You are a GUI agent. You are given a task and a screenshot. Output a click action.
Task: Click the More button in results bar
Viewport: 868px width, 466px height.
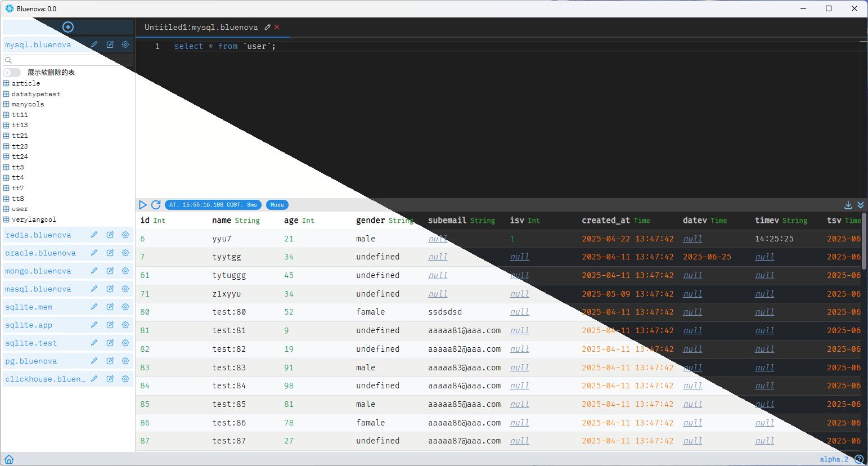pyautogui.click(x=277, y=205)
